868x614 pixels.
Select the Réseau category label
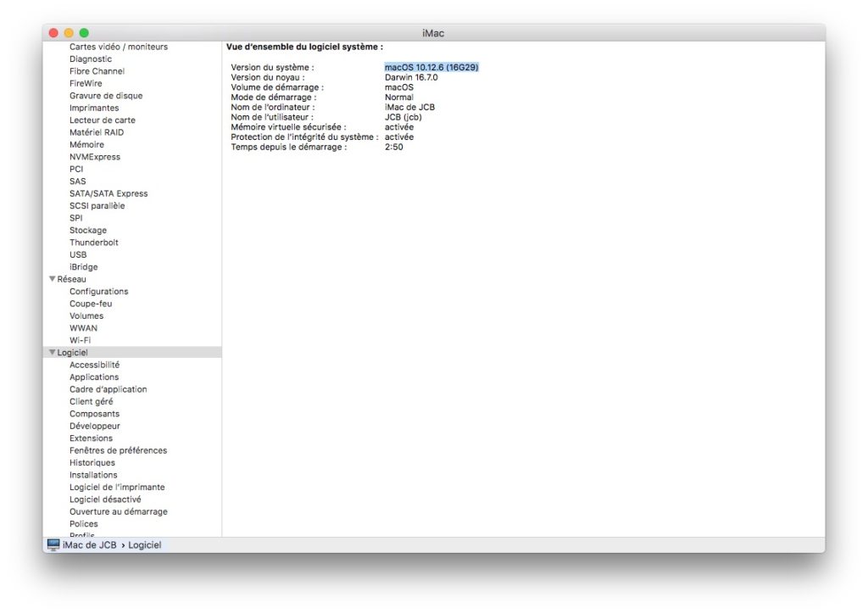click(x=71, y=279)
